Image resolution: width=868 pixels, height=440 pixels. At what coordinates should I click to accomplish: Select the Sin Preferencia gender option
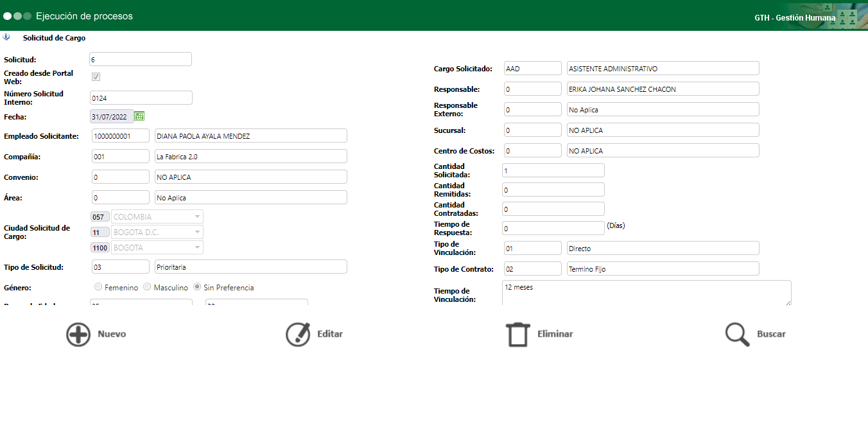point(198,287)
